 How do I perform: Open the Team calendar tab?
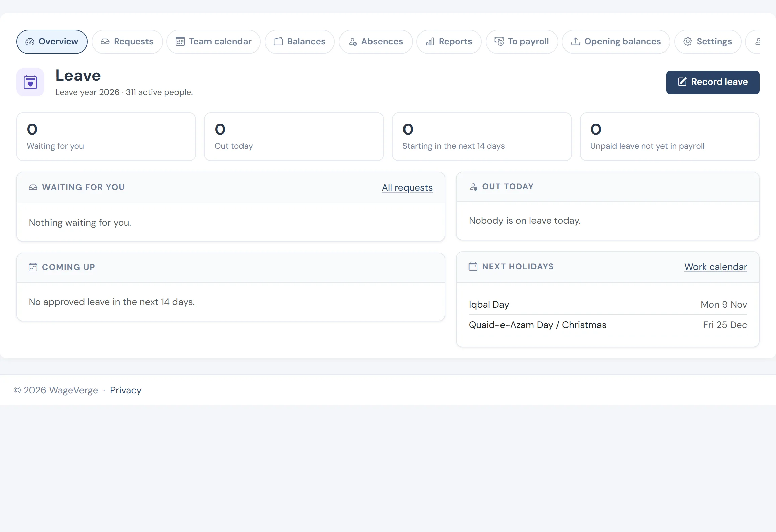[214, 42]
